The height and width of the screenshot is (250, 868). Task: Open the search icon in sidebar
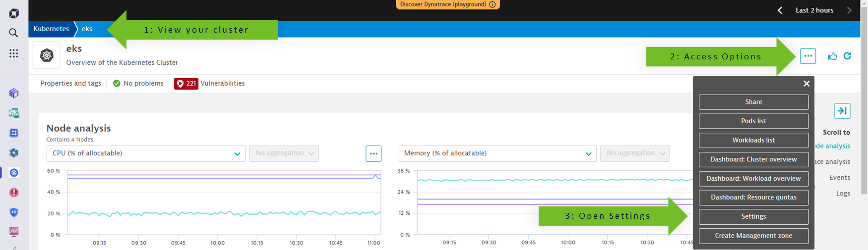tap(13, 33)
